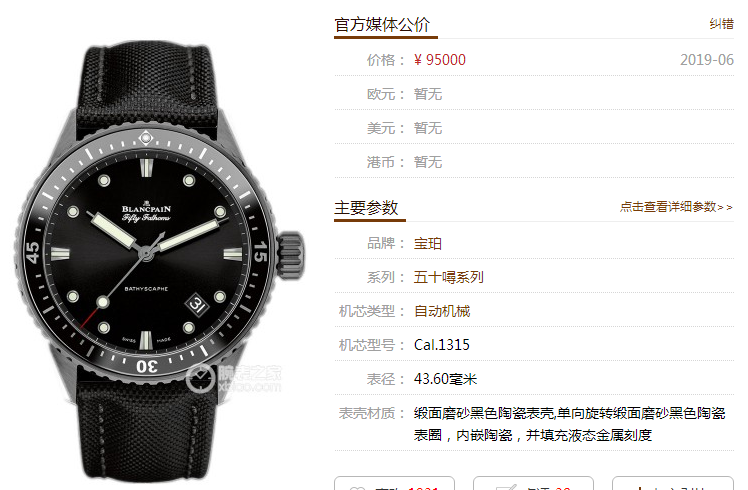This screenshot has width=748, height=490.
Task: Select the 主要参数 heading tab
Action: [366, 208]
